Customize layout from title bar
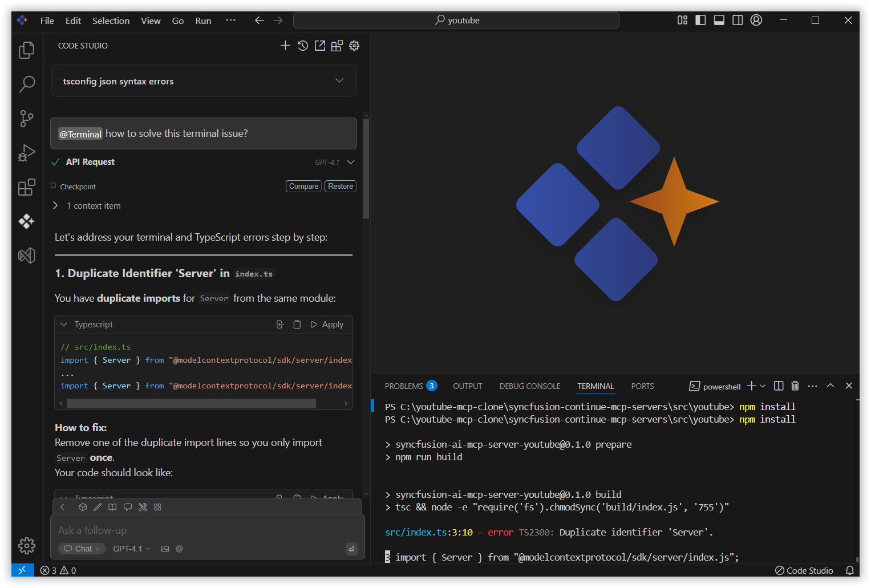Screen dimensions: 871x588 pyautogui.click(x=682, y=20)
